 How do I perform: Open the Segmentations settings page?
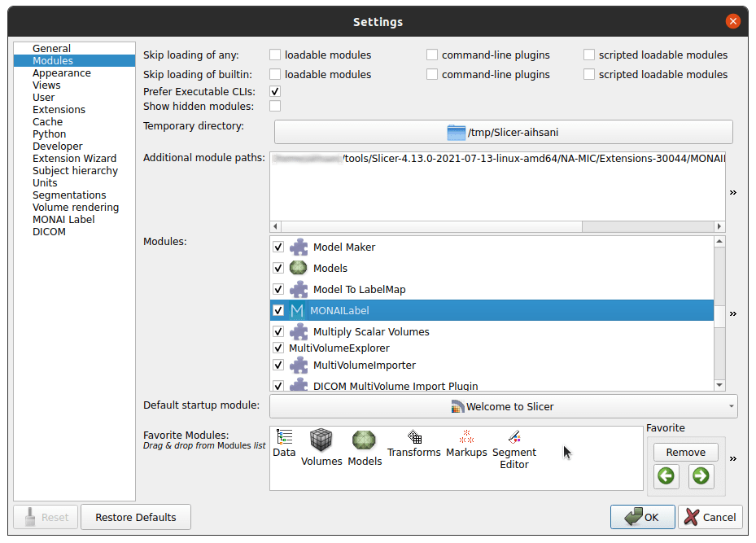69,195
